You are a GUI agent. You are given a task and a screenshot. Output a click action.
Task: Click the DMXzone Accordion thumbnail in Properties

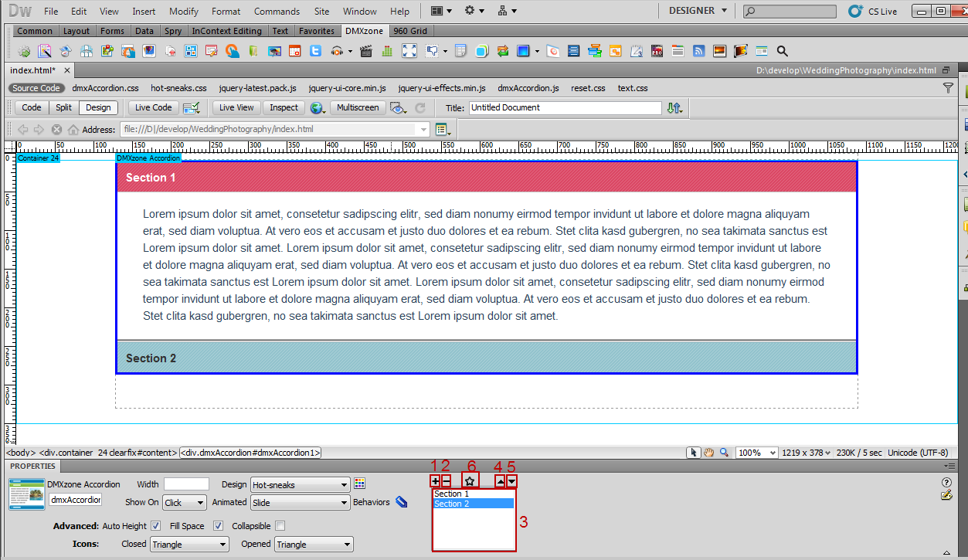[x=26, y=494]
